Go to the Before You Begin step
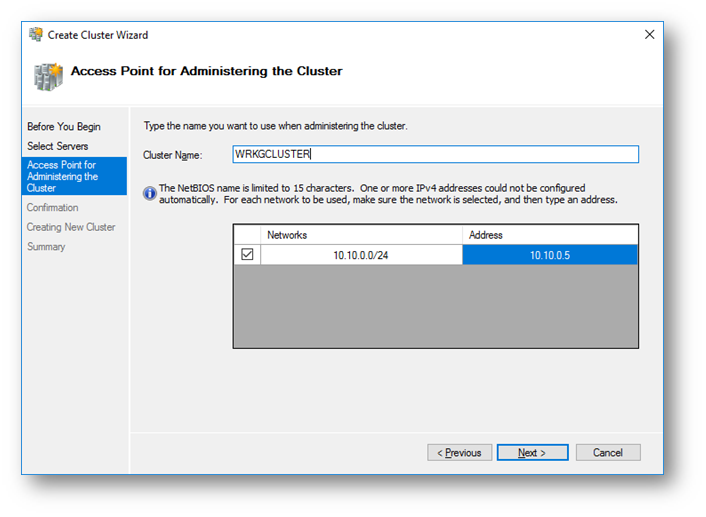This screenshot has height=517, width=706. 64,127
